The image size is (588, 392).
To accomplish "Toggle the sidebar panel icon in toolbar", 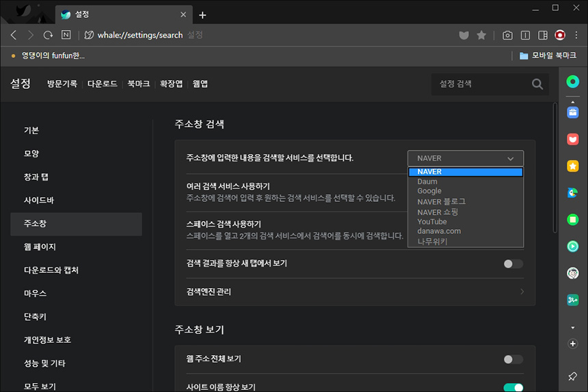I will [x=543, y=36].
